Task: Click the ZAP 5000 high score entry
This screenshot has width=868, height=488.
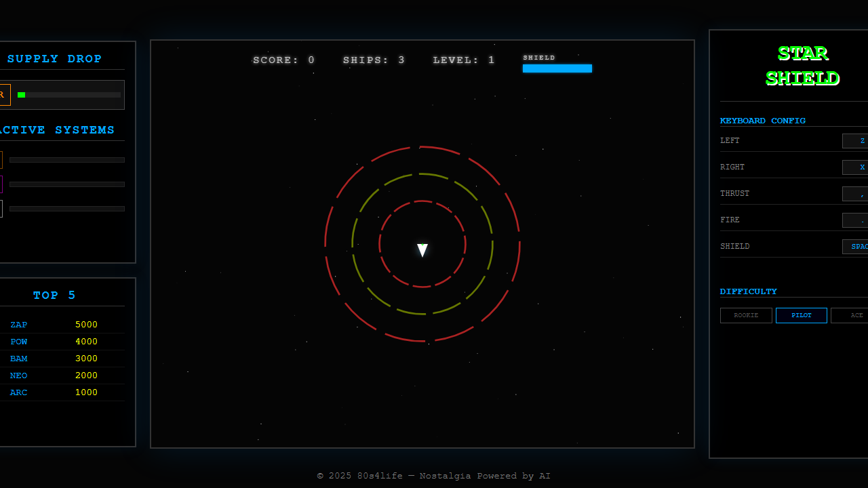Action: pyautogui.click(x=62, y=325)
